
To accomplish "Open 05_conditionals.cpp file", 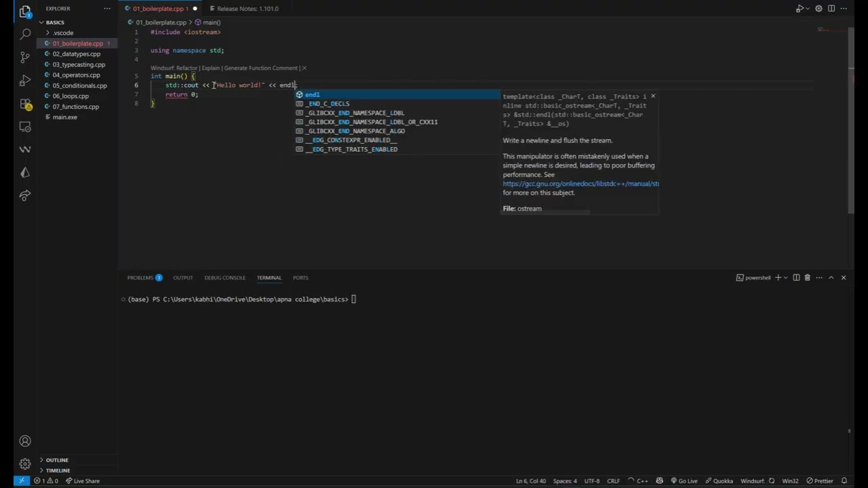I will [x=79, y=85].
